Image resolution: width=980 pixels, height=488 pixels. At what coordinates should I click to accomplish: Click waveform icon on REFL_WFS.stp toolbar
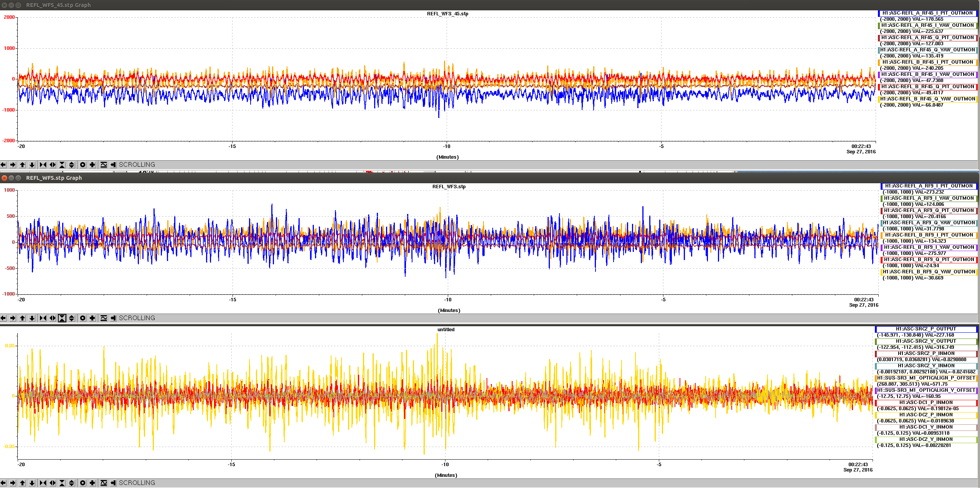pyautogui.click(x=104, y=318)
